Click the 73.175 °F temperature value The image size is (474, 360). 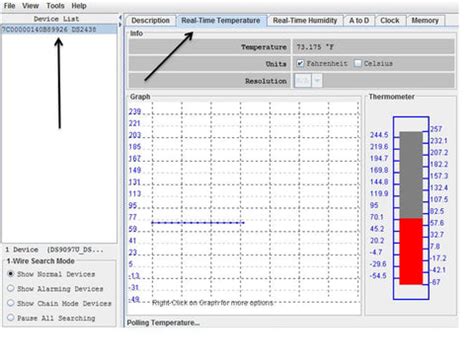[315, 47]
